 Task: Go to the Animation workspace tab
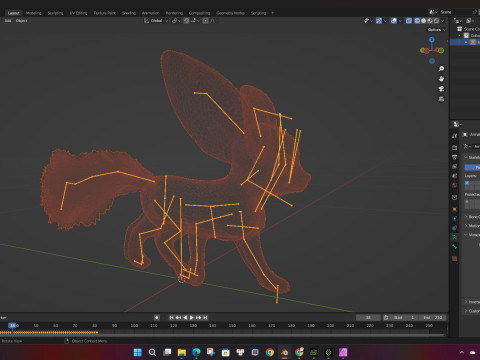click(x=151, y=13)
